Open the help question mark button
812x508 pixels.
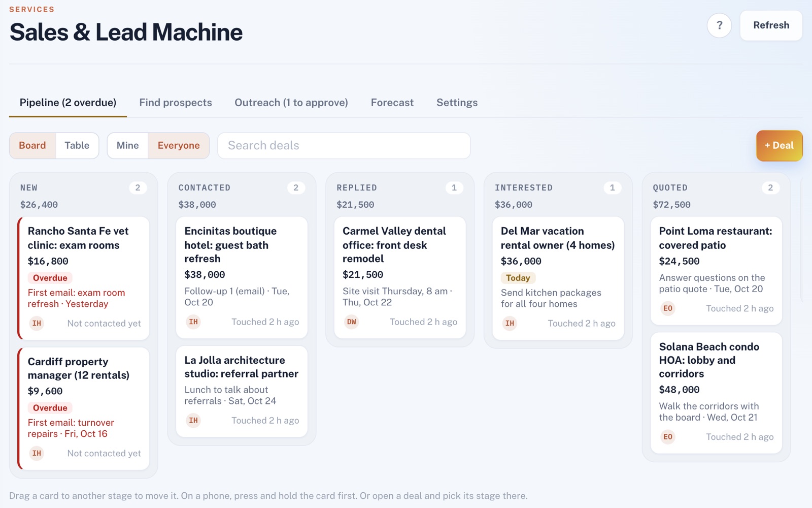(719, 25)
